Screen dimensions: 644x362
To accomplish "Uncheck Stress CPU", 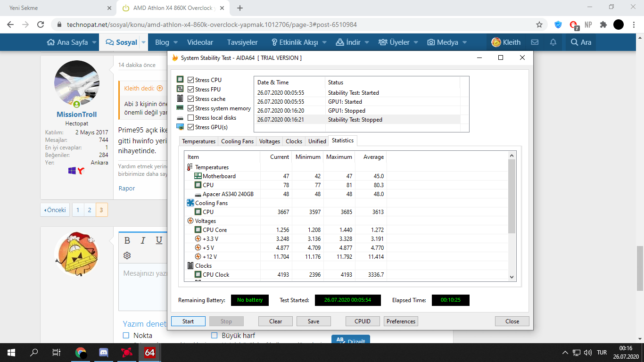I will 190,80.
